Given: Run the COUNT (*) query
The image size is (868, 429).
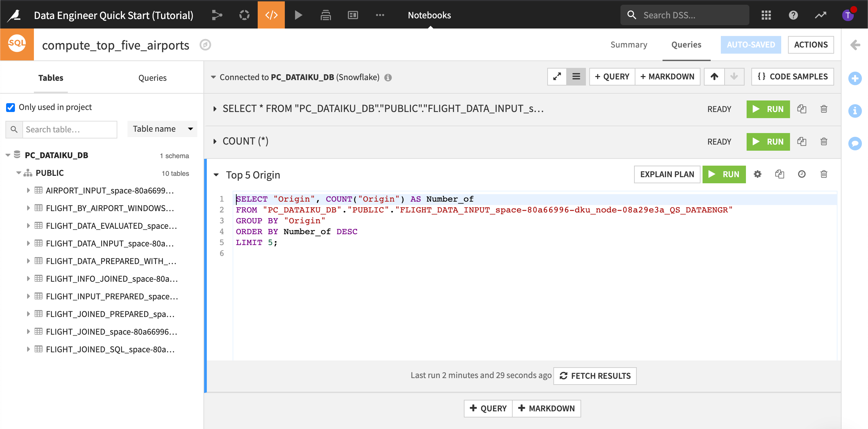Looking at the screenshot, I should point(768,142).
